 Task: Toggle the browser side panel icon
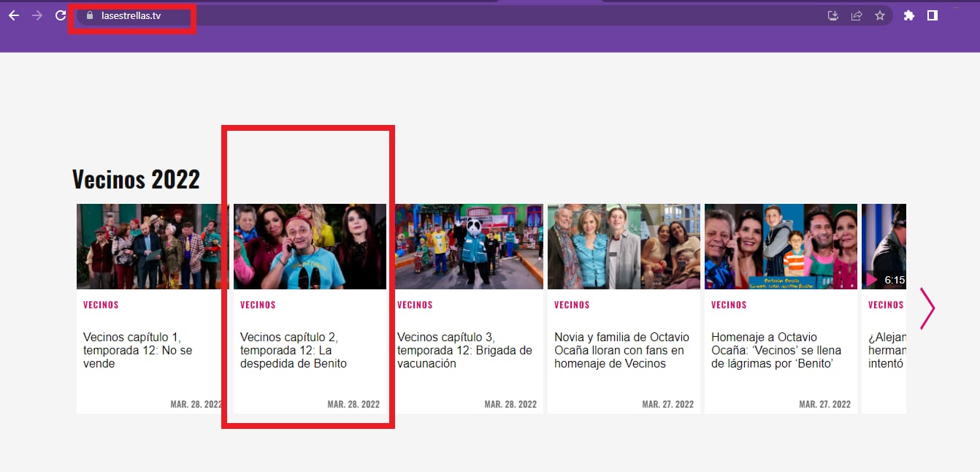(933, 15)
